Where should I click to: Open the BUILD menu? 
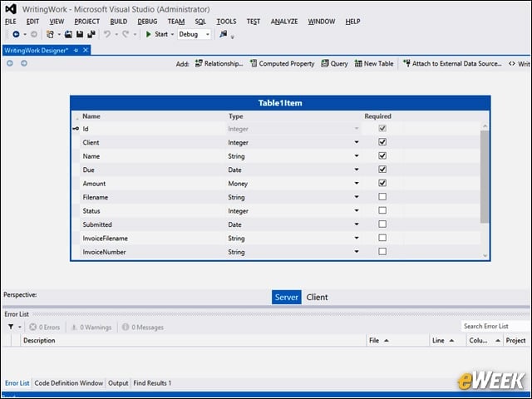point(119,22)
